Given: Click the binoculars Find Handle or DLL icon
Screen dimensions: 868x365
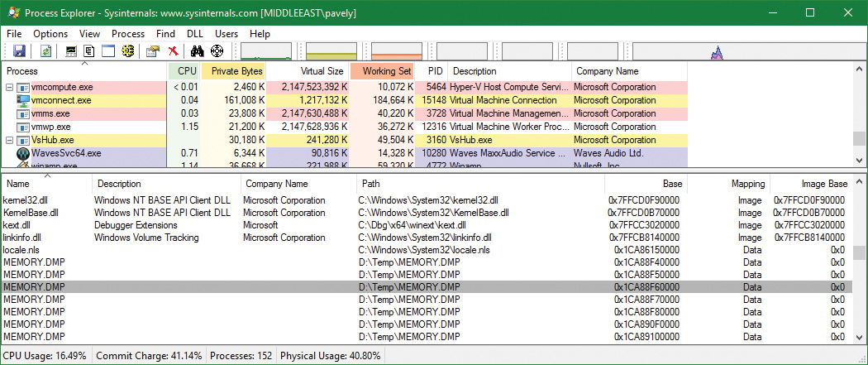Looking at the screenshot, I should [x=198, y=51].
